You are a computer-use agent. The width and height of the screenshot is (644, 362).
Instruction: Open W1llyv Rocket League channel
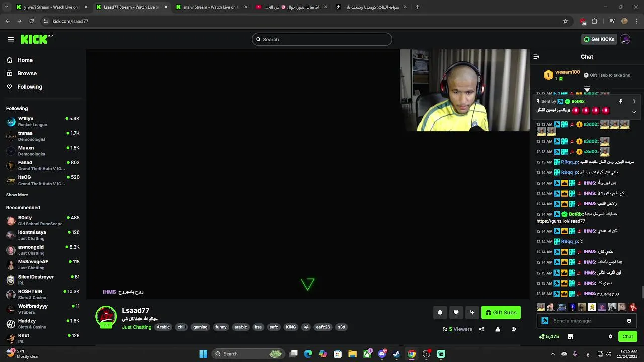tap(43, 121)
